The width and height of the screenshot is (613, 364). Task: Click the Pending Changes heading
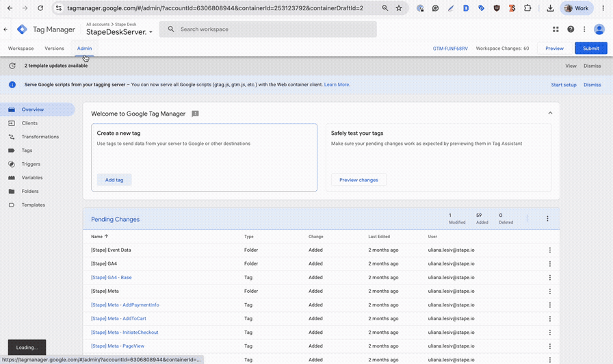coord(116,220)
